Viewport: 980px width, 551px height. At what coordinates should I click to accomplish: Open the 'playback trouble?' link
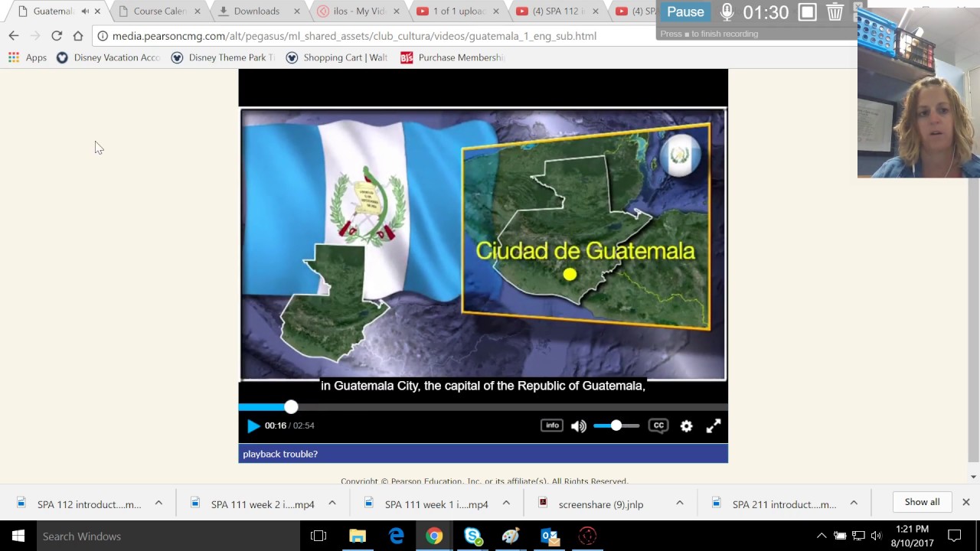[x=280, y=454]
